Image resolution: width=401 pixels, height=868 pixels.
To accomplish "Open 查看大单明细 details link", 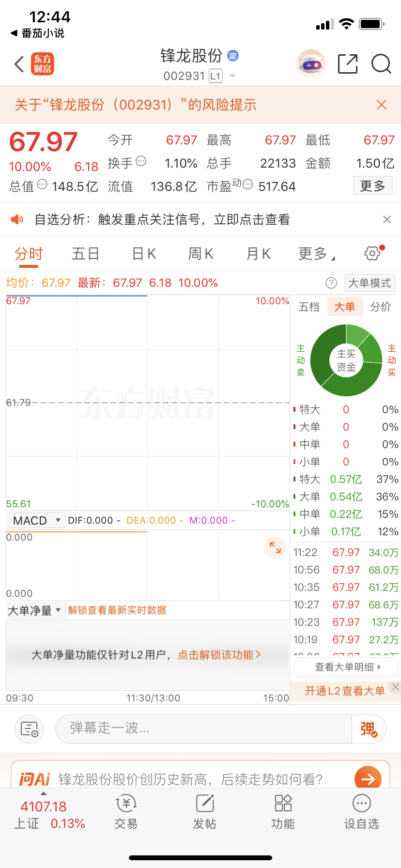I will (347, 667).
